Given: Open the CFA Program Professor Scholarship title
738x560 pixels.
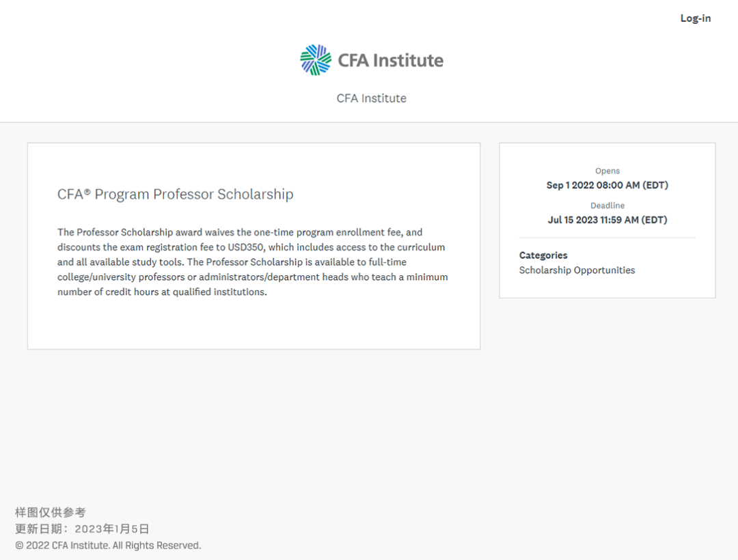Looking at the screenshot, I should [x=175, y=194].
